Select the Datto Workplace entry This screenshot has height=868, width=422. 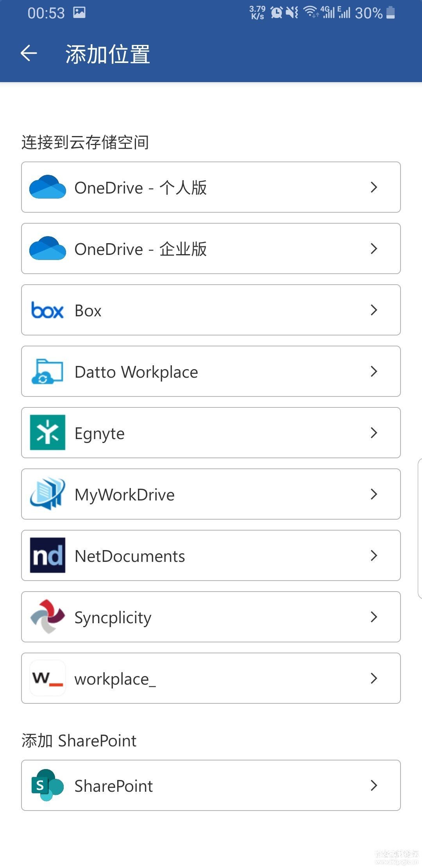211,371
